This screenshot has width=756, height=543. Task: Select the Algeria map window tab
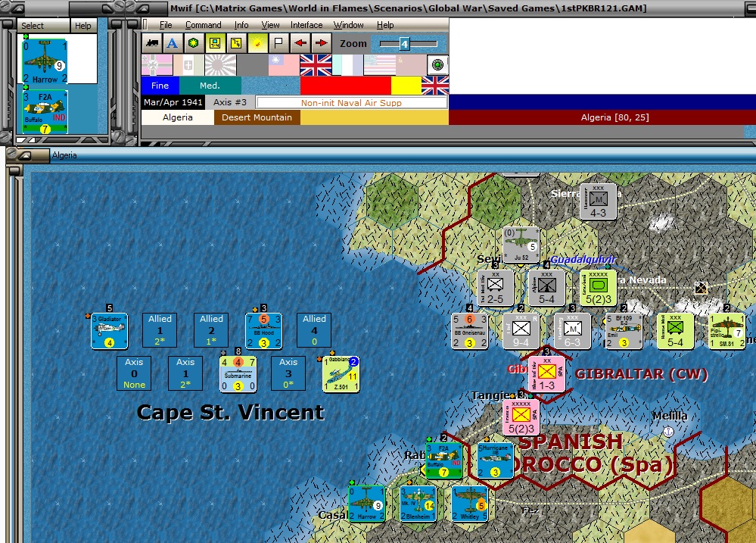[64, 155]
